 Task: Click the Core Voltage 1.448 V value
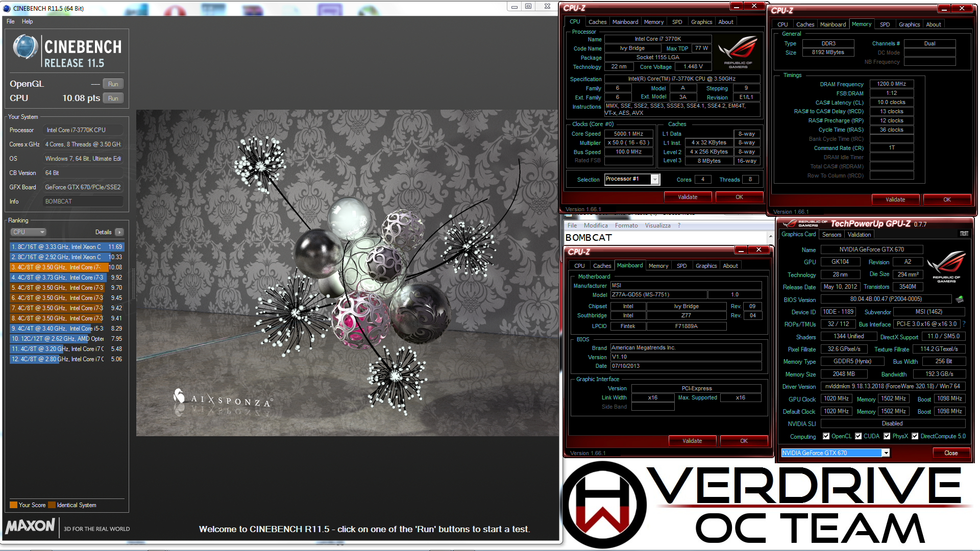point(693,67)
